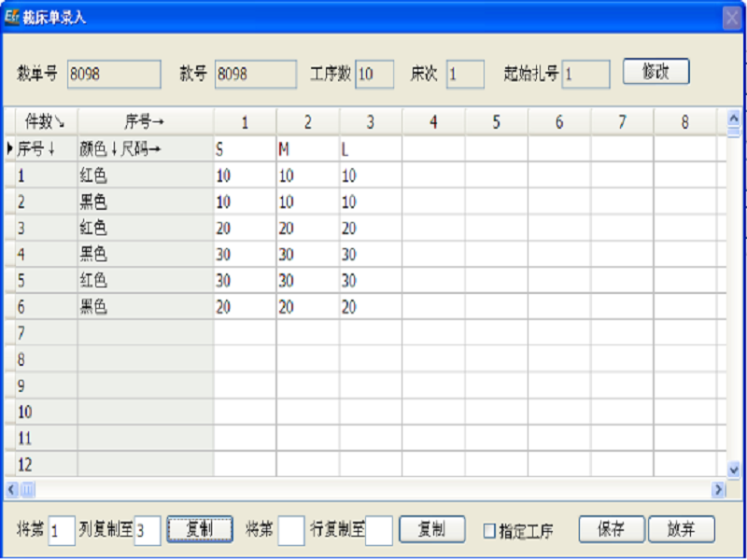Click the horizontal scrollbar left arrow
The height and width of the screenshot is (560, 747).
(x=12, y=488)
